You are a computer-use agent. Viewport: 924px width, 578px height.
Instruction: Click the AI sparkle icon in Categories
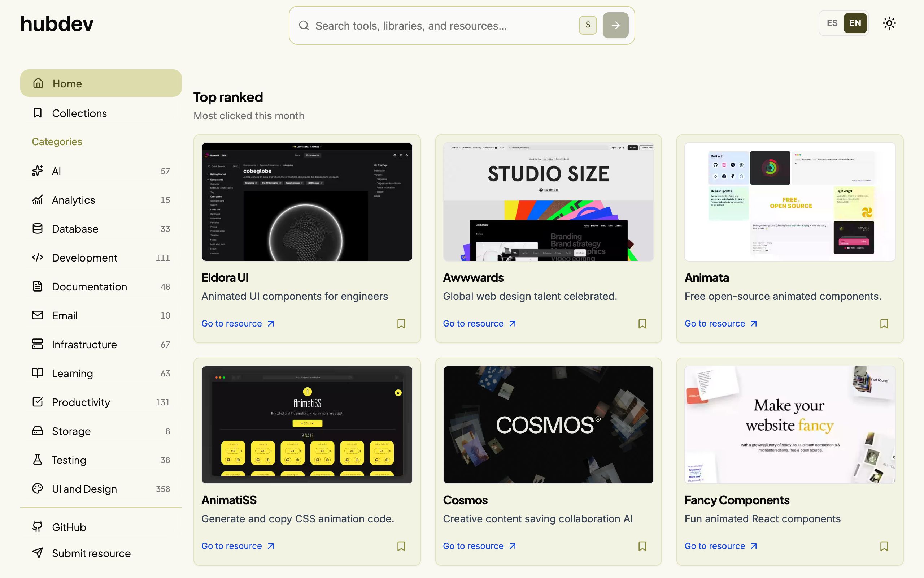38,171
